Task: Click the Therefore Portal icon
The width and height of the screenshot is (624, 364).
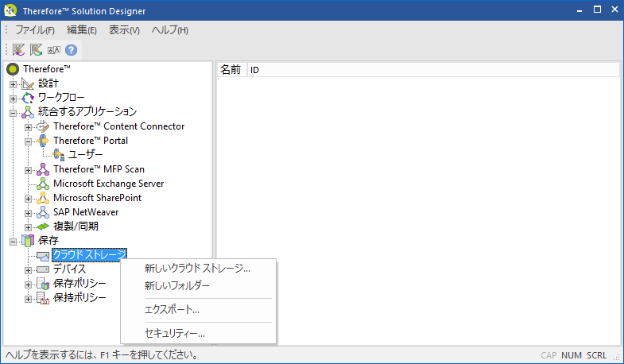Action: (43, 141)
